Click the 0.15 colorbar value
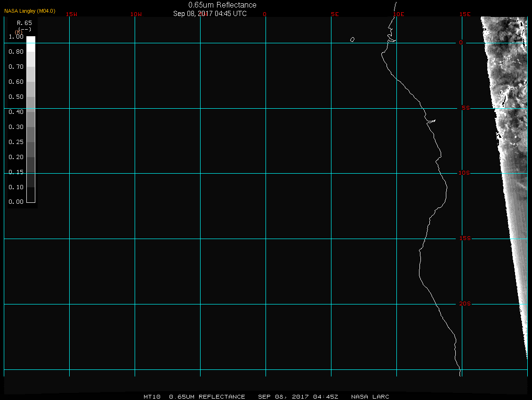This screenshot has width=532, height=400. tap(16, 172)
